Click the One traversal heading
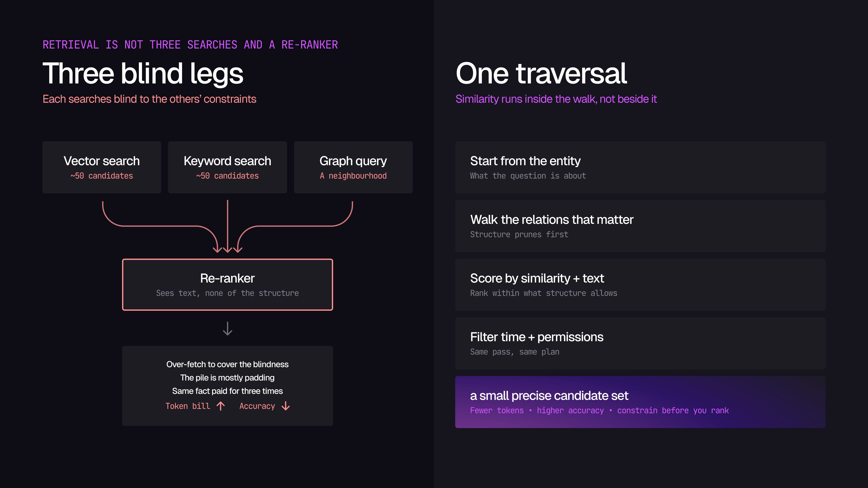This screenshot has width=868, height=488. (541, 74)
